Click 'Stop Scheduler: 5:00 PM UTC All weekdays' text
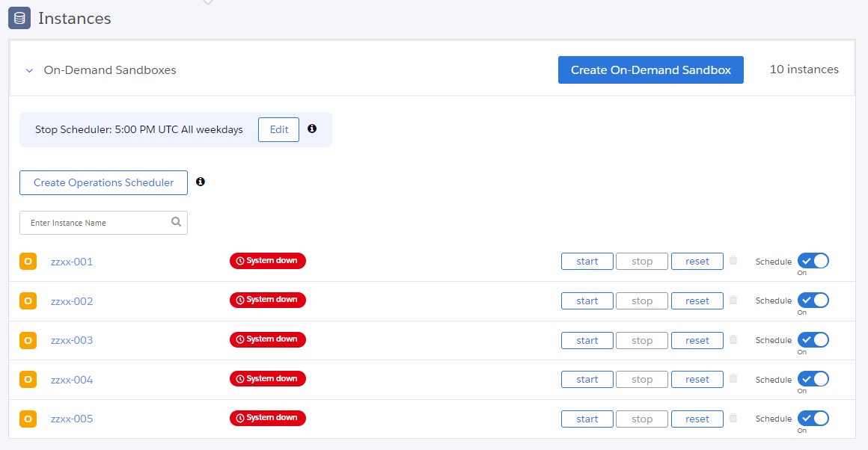This screenshot has height=450, width=868. (139, 129)
